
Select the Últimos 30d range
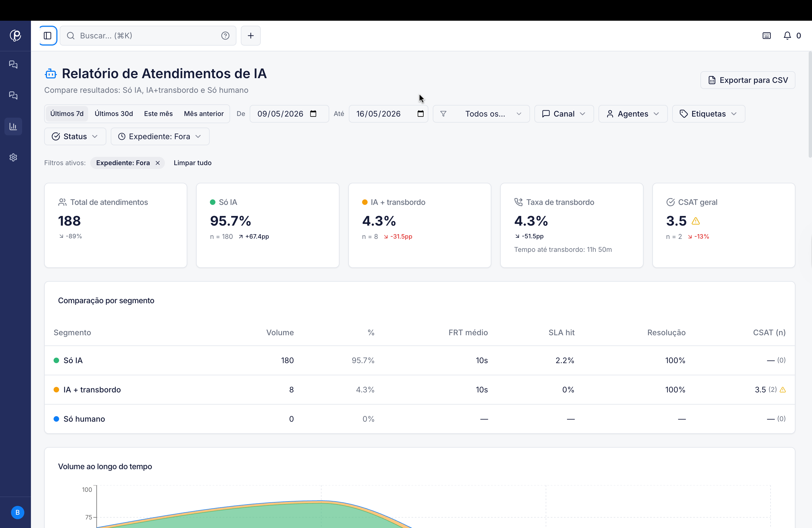click(114, 113)
